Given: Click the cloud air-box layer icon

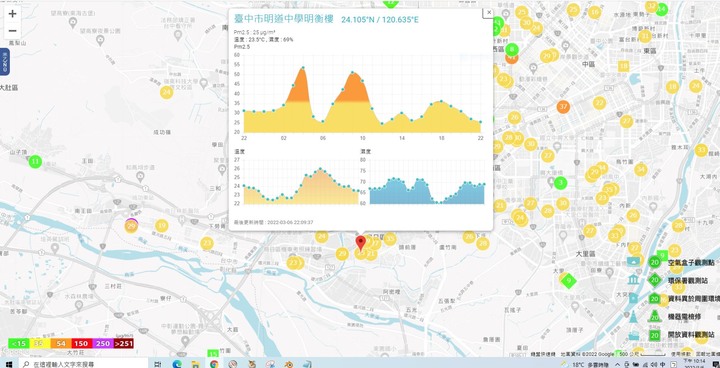Looking at the screenshot, I should (x=634, y=262).
